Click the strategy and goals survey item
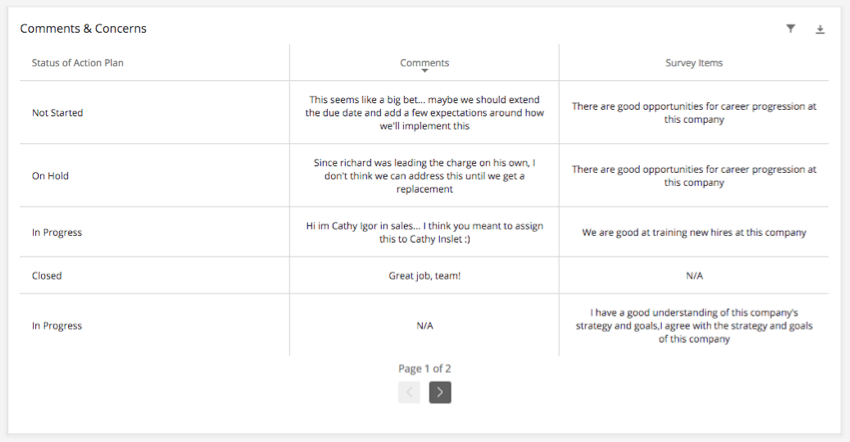850x442 pixels. coord(693,325)
